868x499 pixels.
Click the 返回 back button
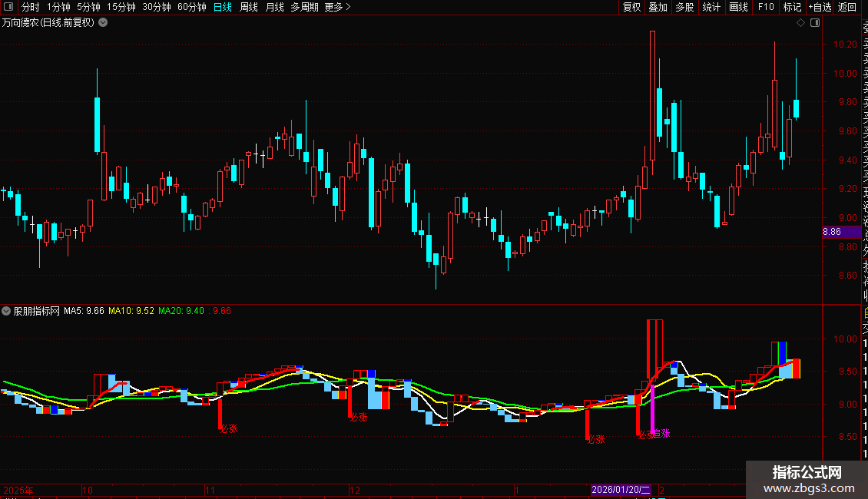point(847,7)
